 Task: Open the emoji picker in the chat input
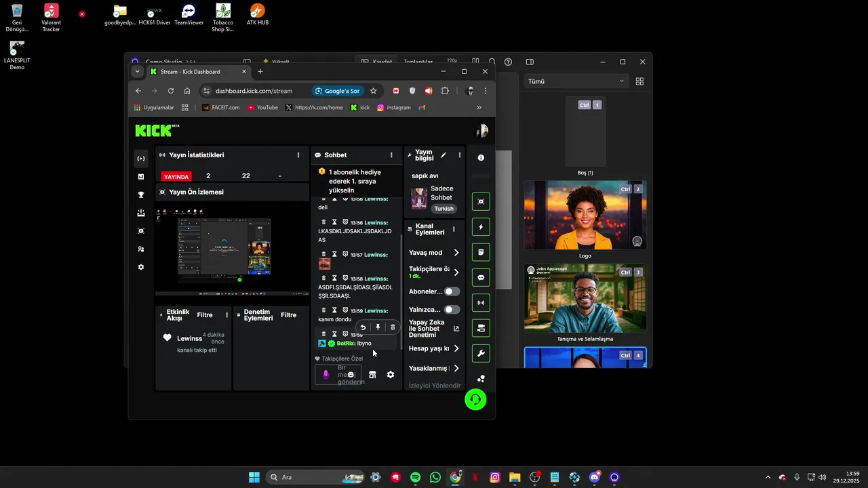(x=351, y=375)
